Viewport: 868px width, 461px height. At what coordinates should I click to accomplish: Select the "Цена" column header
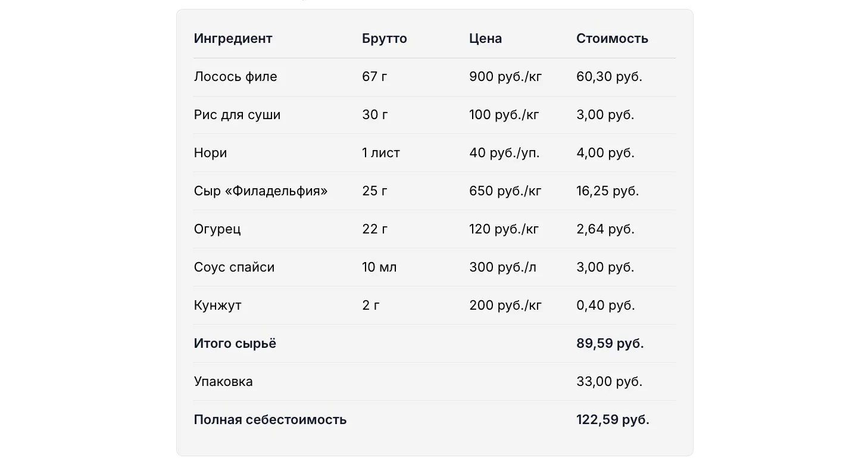(485, 39)
